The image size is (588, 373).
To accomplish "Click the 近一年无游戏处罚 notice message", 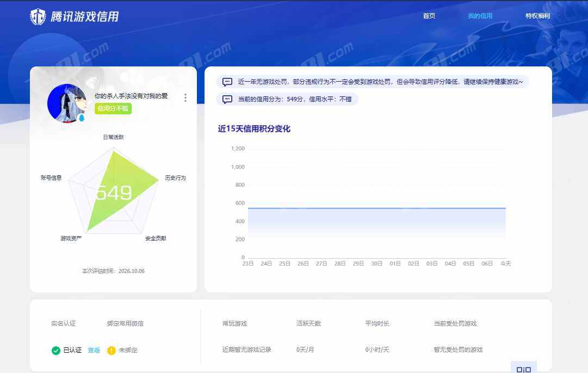I will point(373,82).
